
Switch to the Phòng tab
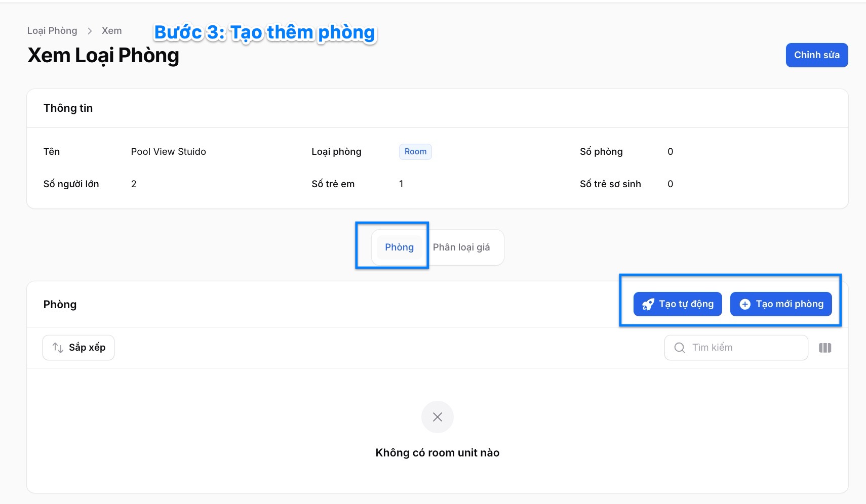tap(399, 247)
